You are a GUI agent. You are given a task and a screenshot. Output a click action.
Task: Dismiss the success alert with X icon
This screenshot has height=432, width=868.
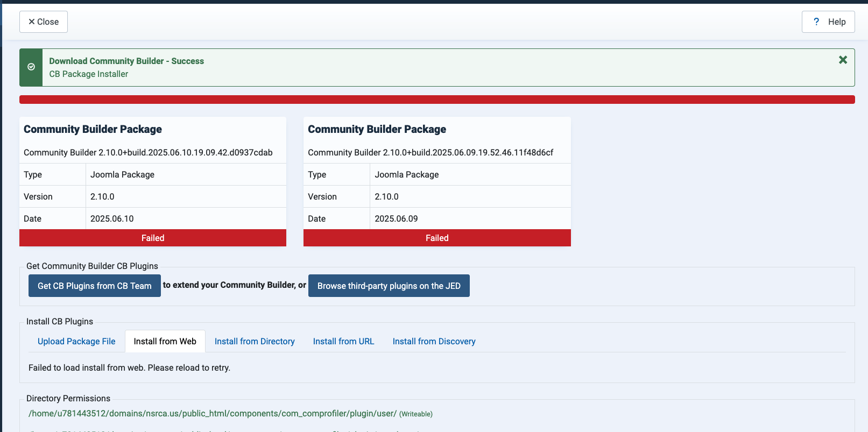coord(843,60)
